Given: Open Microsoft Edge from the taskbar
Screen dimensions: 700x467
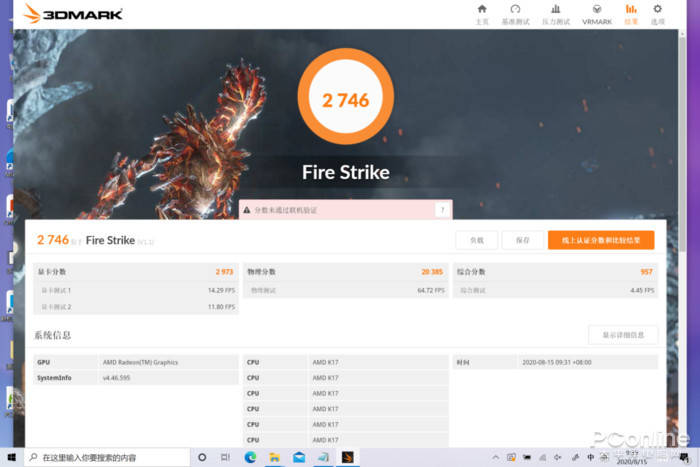Looking at the screenshot, I should pyautogui.click(x=251, y=457).
